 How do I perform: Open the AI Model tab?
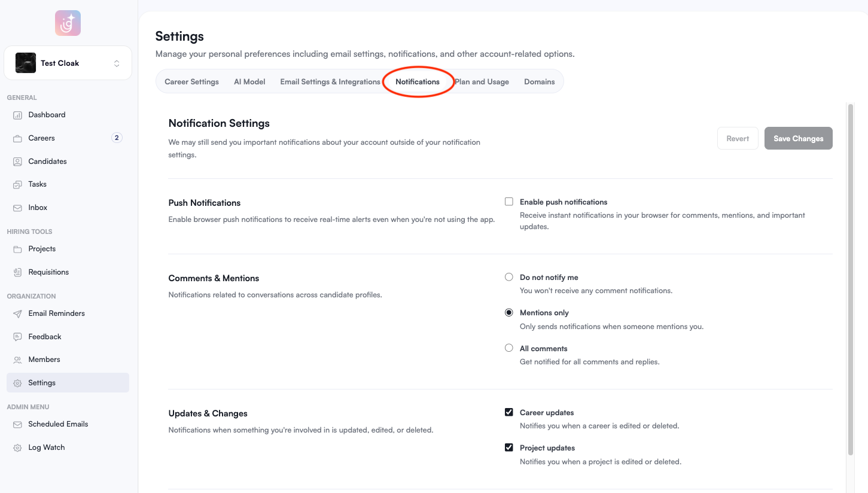click(x=249, y=82)
